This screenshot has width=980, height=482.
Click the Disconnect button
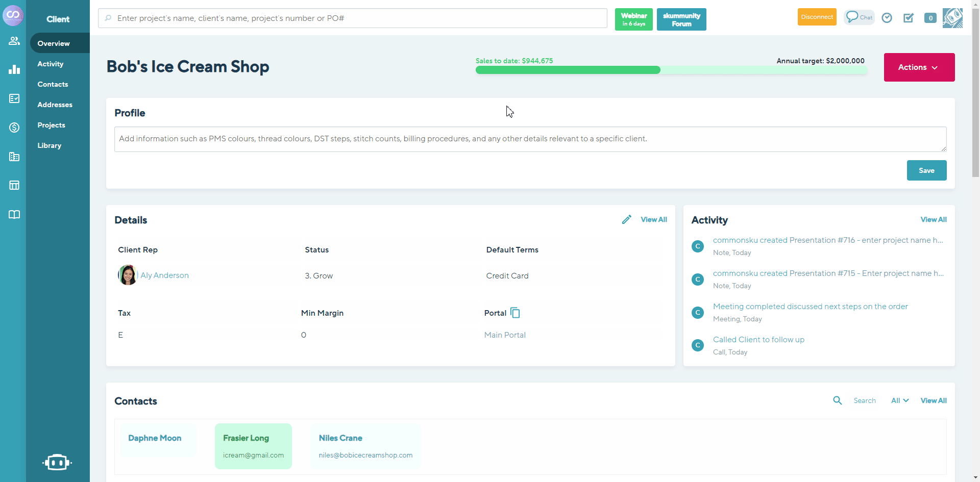pos(817,16)
